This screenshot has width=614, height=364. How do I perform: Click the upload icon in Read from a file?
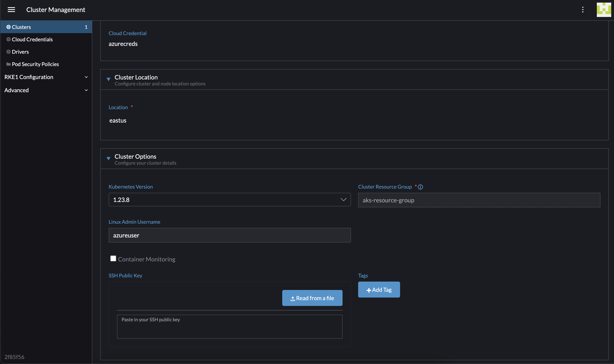click(293, 298)
